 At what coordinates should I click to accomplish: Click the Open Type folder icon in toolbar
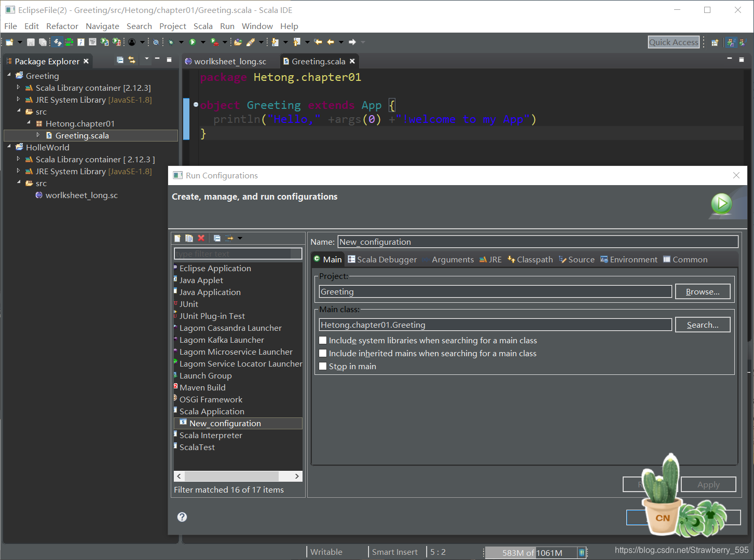(238, 42)
